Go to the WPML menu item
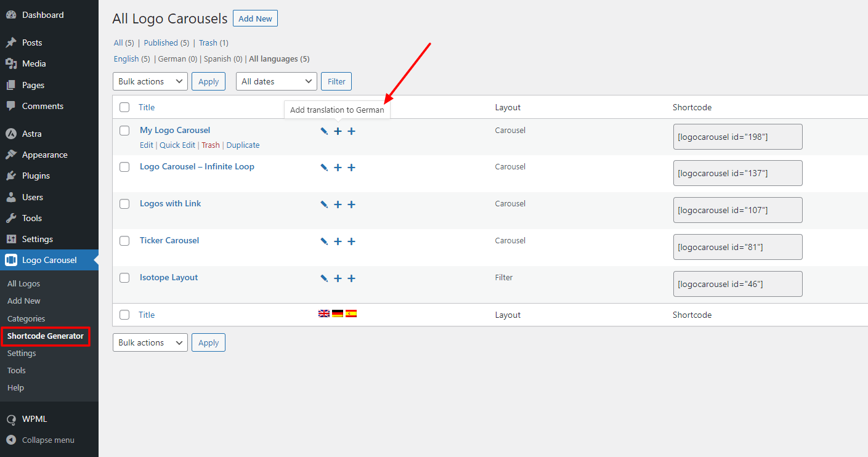This screenshot has width=868, height=457. pos(34,419)
